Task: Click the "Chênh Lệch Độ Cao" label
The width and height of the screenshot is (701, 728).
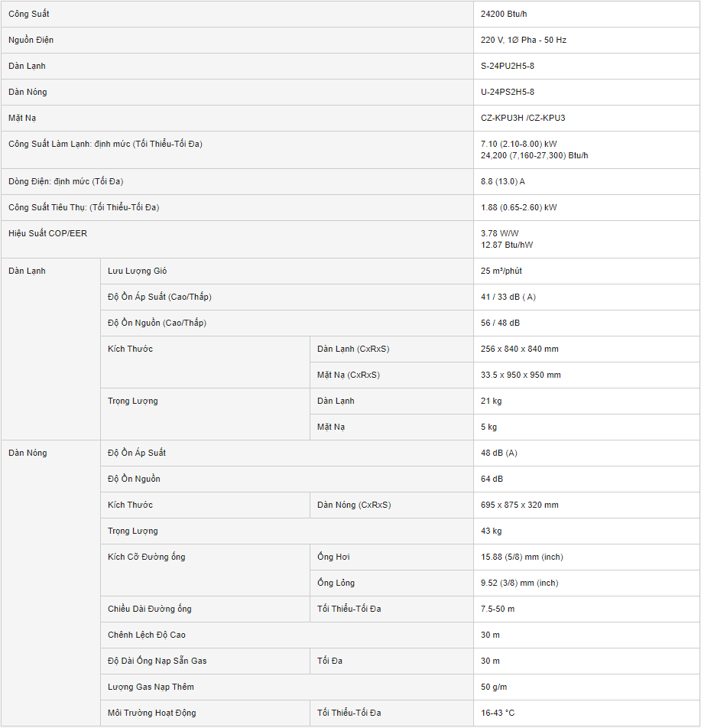Action: 147,635
